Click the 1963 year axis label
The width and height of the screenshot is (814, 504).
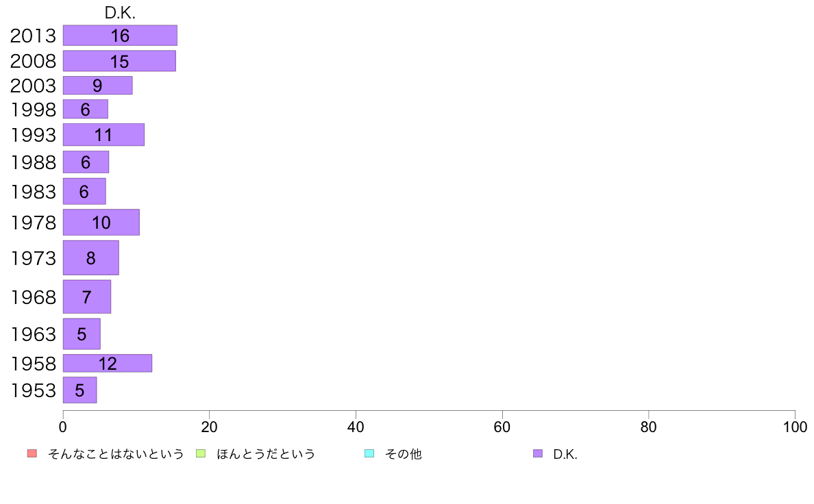tap(33, 334)
